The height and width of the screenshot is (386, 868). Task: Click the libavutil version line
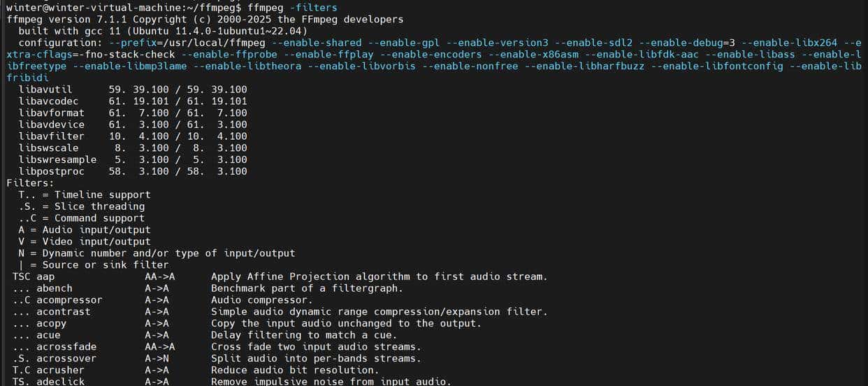(133, 90)
